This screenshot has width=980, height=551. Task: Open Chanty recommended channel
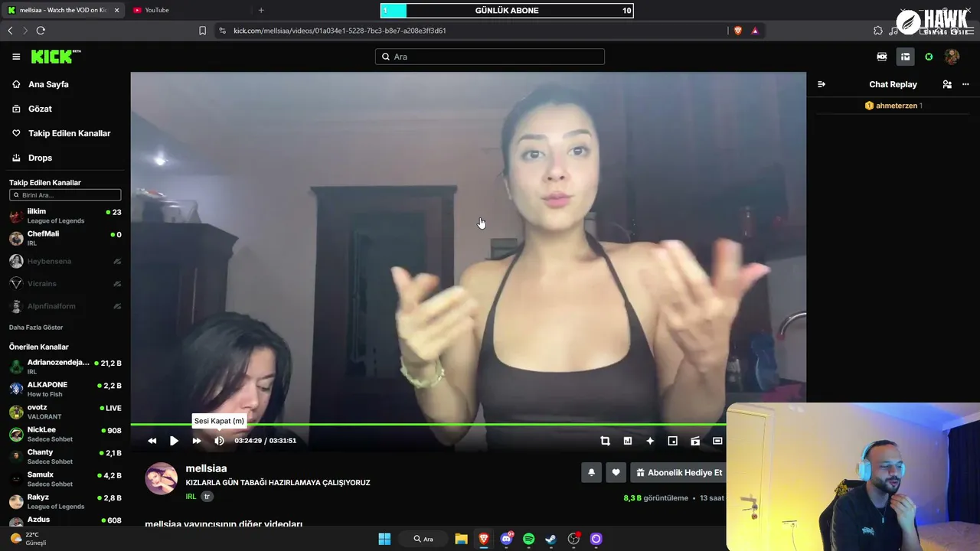click(x=65, y=456)
